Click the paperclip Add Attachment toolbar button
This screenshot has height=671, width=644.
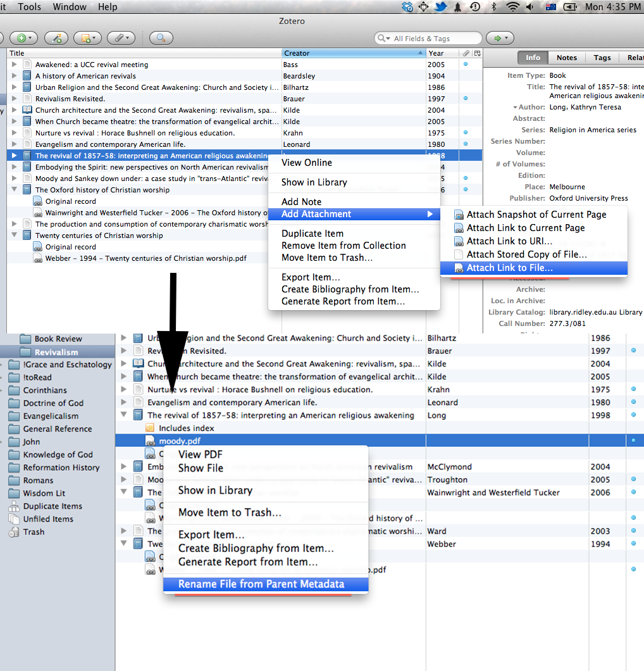point(120,39)
